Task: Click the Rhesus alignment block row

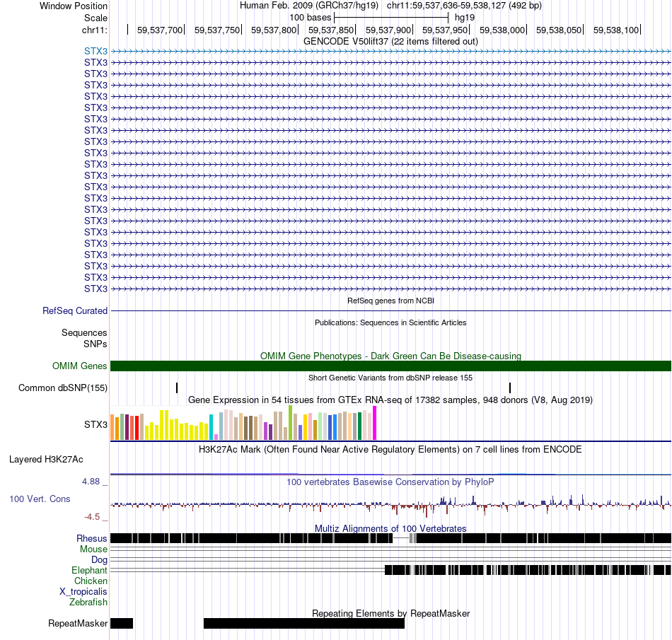Action: pos(390,538)
